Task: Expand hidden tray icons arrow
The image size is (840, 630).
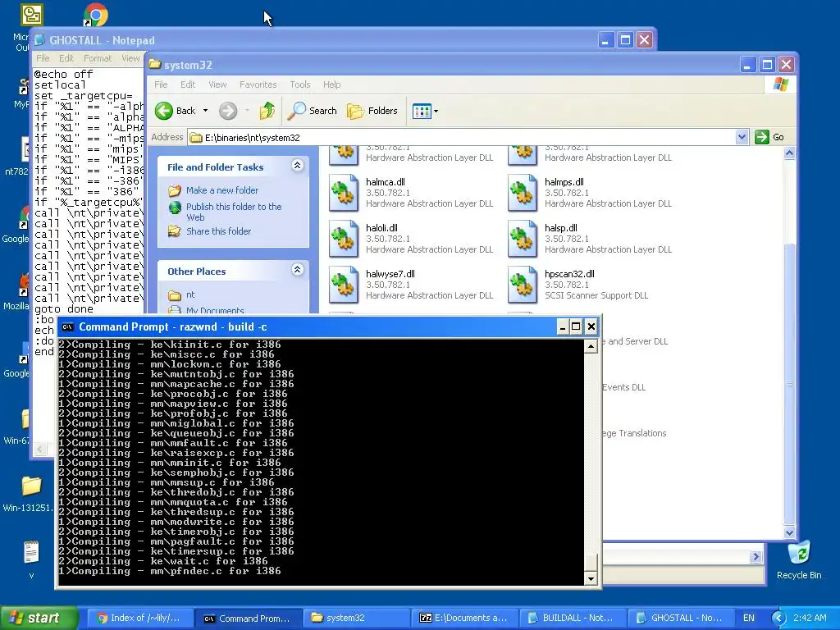Action: [778, 618]
